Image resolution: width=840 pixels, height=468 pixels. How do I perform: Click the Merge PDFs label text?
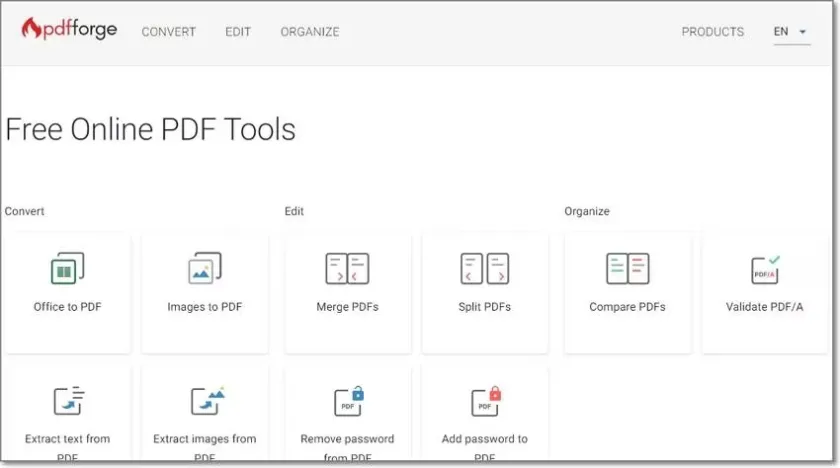[347, 307]
